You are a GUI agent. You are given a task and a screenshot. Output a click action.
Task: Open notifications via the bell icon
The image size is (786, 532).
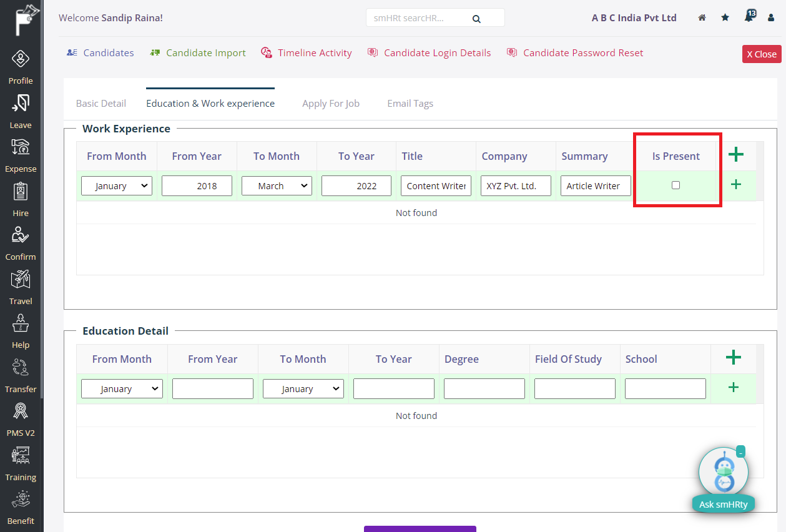pyautogui.click(x=748, y=17)
